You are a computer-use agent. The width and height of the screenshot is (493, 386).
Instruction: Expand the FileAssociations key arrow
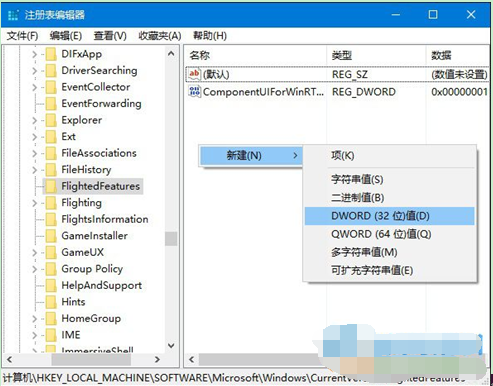click(x=34, y=153)
